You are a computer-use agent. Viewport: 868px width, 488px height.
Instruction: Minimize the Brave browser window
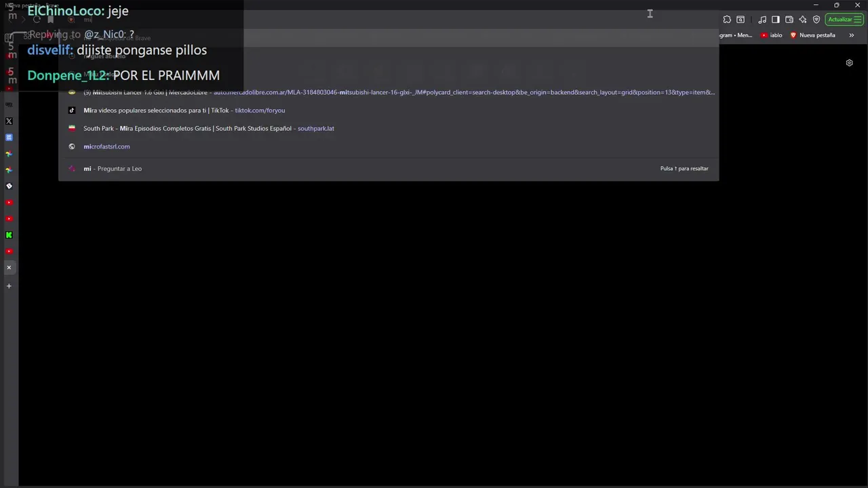coord(816,5)
